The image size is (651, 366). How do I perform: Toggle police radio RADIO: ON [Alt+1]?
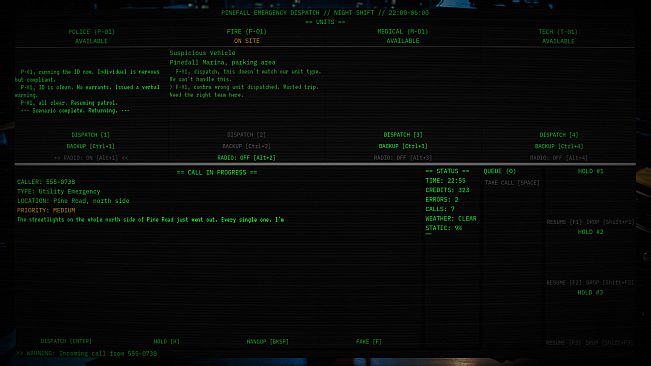[91, 158]
